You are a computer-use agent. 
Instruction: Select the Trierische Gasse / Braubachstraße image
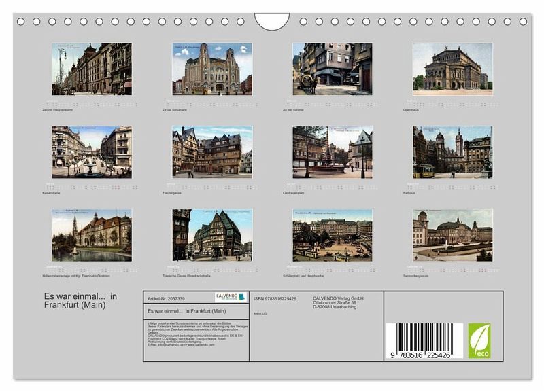click(212, 234)
